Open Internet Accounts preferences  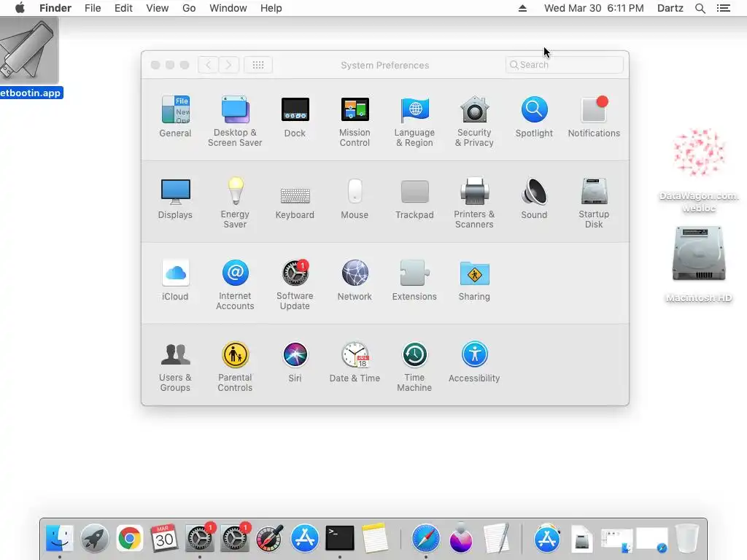(x=235, y=285)
